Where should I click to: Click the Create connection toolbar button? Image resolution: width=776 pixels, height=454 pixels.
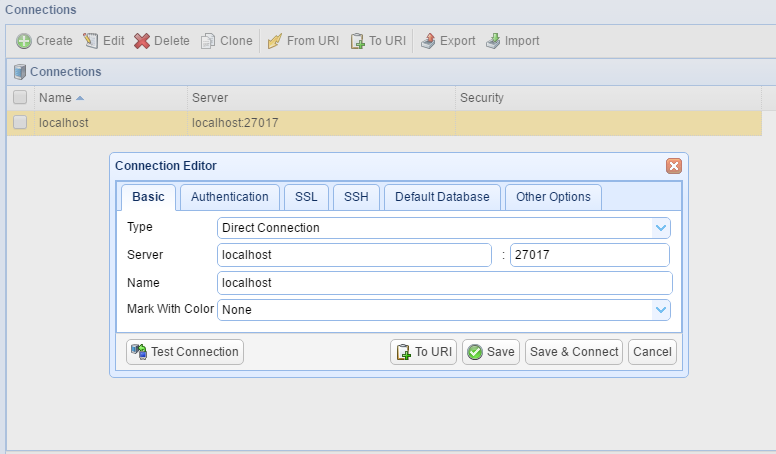coord(44,41)
